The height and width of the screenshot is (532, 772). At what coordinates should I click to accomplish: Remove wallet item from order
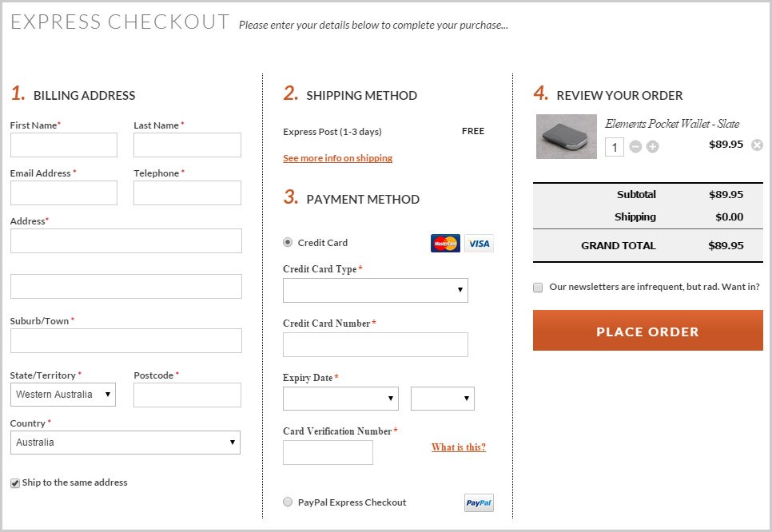click(757, 145)
